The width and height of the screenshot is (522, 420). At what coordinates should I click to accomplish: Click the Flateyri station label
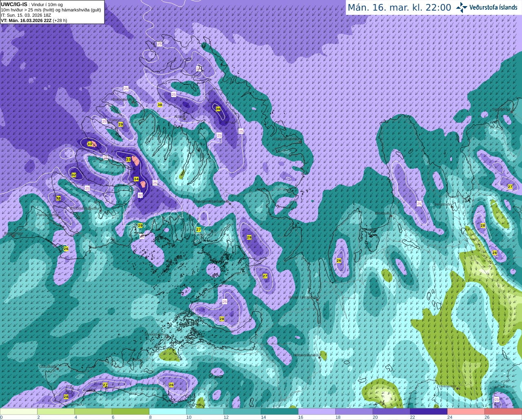click(115, 120)
